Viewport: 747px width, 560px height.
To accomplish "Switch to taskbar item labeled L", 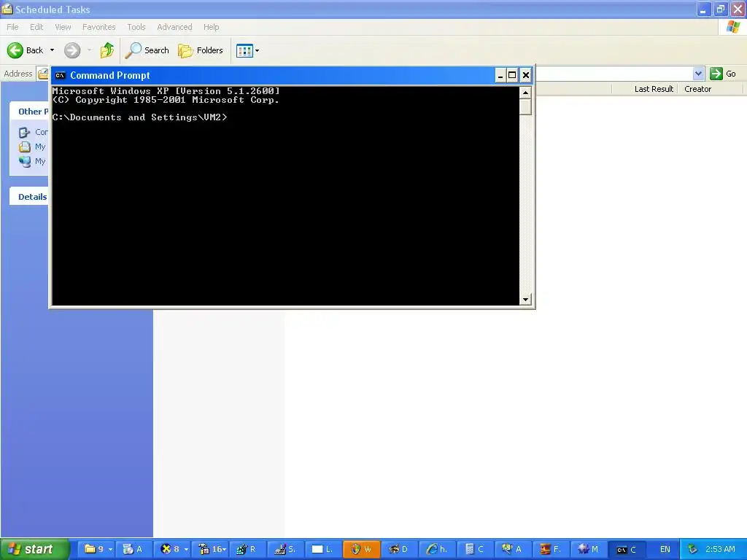I will pos(323,550).
